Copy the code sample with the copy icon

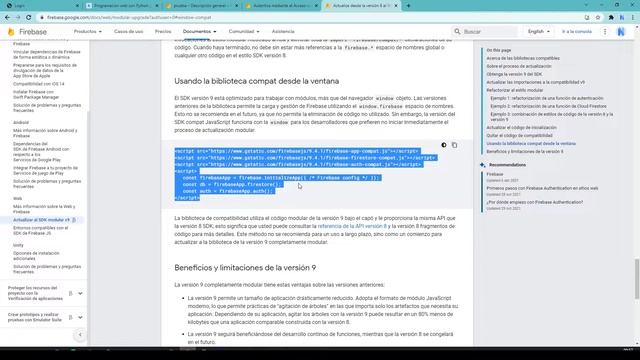click(454, 145)
